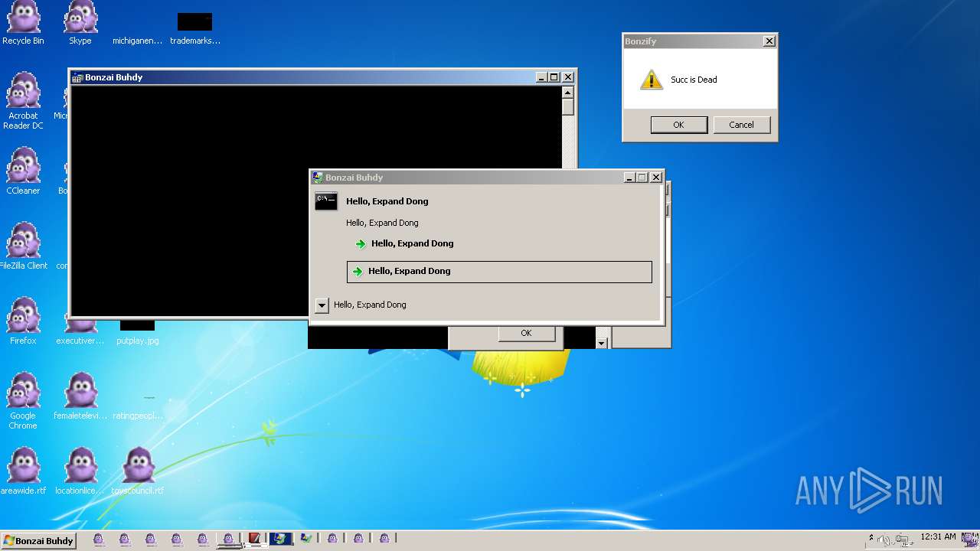
Task: Click OK in the Bonzify dialog
Action: point(678,125)
